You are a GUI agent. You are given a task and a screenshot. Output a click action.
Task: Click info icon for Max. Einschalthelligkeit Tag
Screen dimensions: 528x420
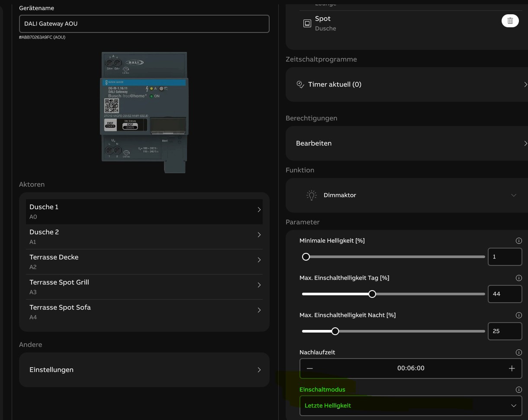tap(518, 278)
